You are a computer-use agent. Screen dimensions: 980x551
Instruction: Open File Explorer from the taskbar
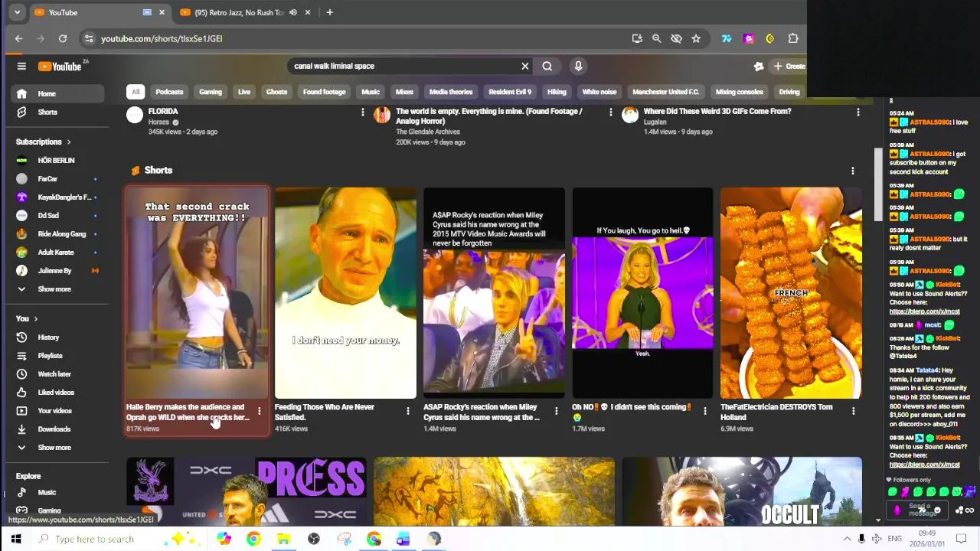283,540
